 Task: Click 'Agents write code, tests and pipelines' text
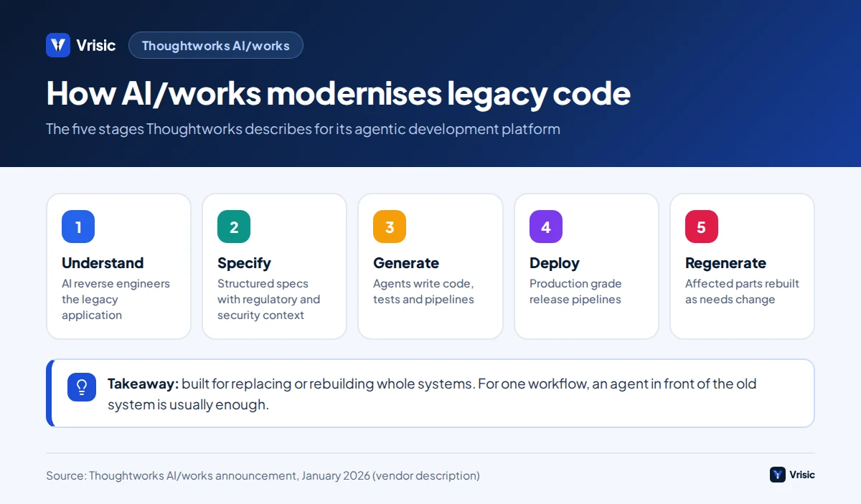pos(423,291)
